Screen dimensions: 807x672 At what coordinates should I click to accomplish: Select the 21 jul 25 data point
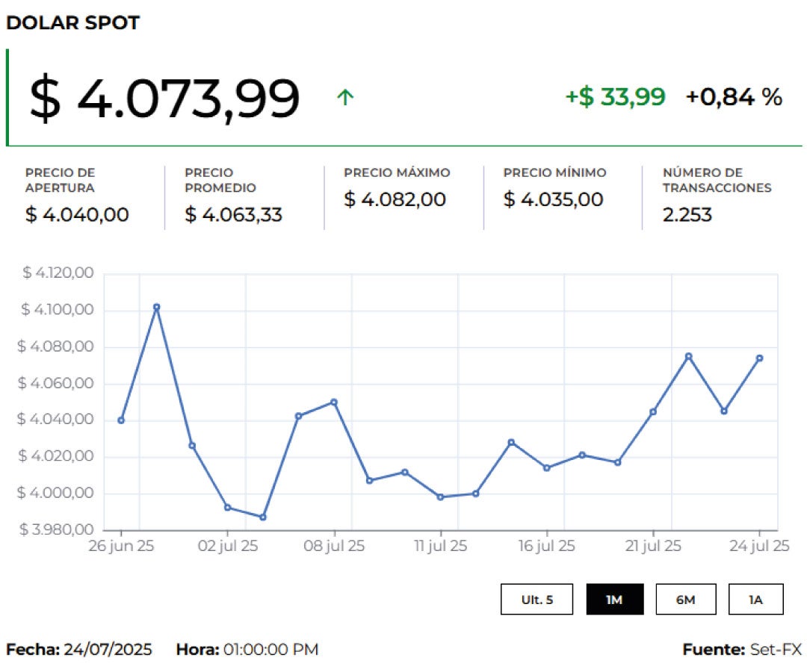[x=653, y=411]
